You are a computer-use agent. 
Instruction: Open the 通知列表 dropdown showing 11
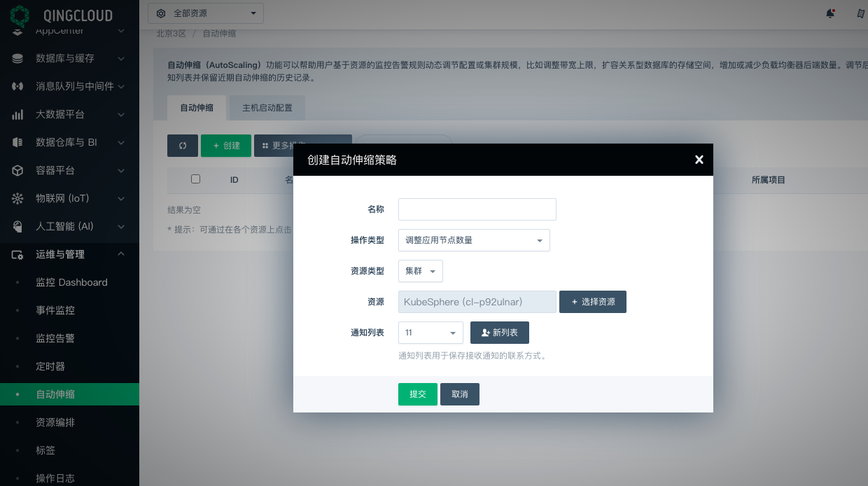(430, 333)
